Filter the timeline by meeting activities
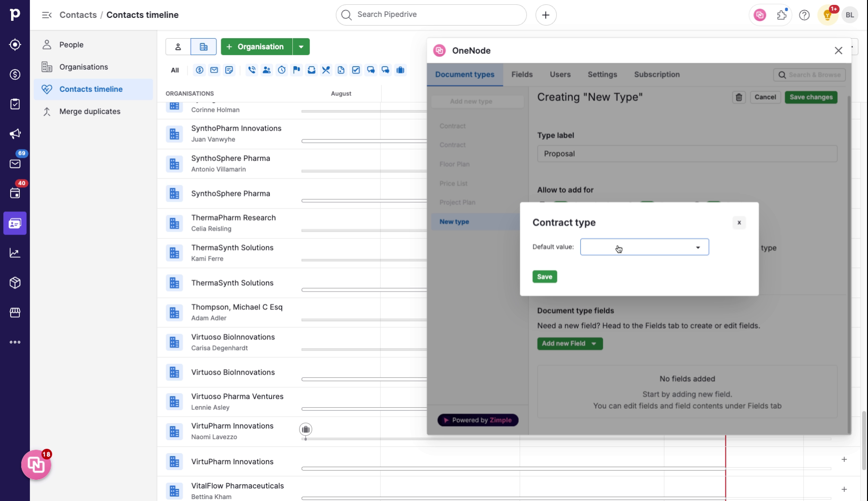Image resolution: width=868 pixels, height=501 pixels. (x=266, y=70)
